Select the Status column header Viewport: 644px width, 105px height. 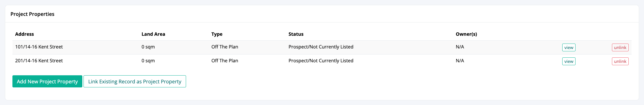[296, 34]
